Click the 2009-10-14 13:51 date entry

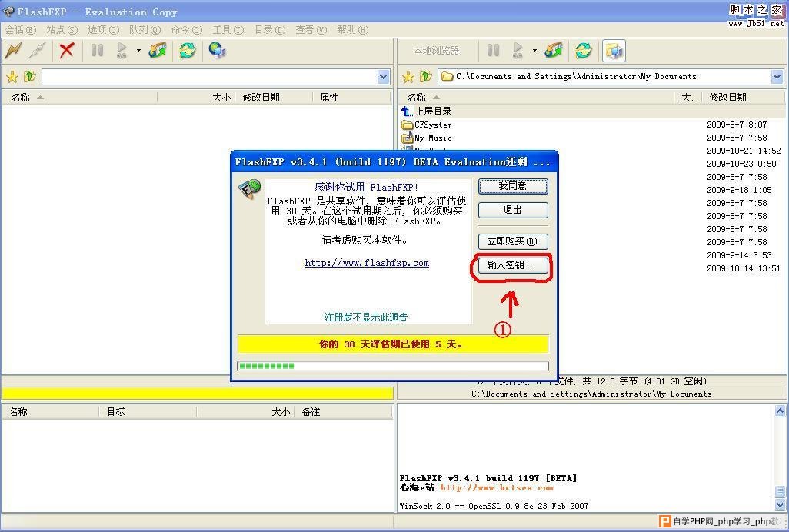744,268
